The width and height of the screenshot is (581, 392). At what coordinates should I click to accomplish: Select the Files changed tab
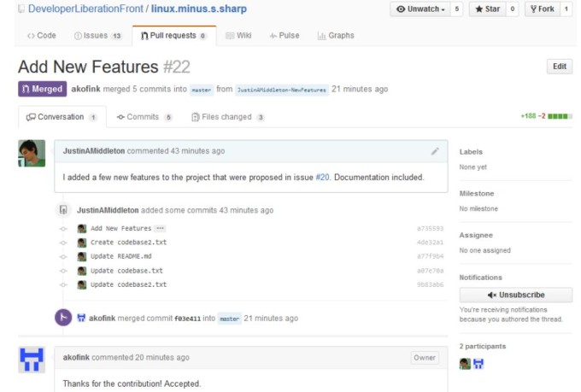pyautogui.click(x=228, y=117)
